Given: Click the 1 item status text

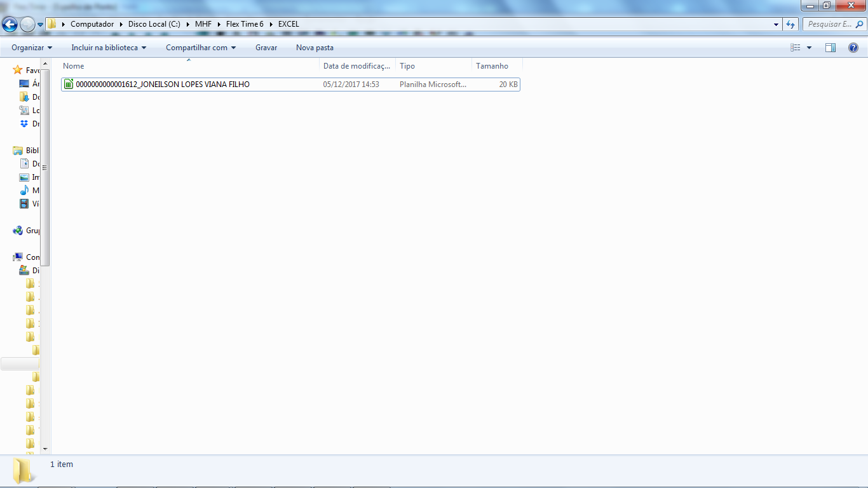Looking at the screenshot, I should click(x=62, y=464).
